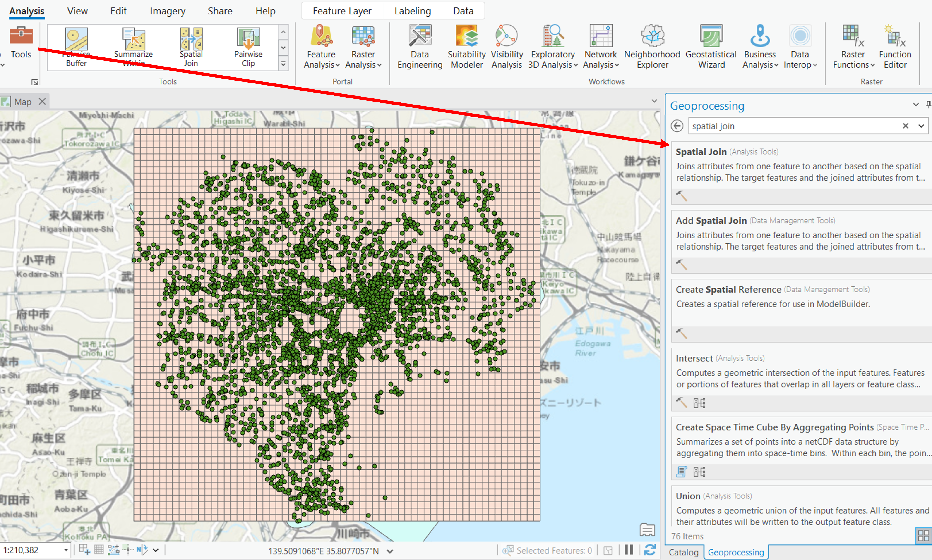The image size is (932, 560).
Task: Open the coordinate display units dropdown
Action: pyautogui.click(x=390, y=551)
